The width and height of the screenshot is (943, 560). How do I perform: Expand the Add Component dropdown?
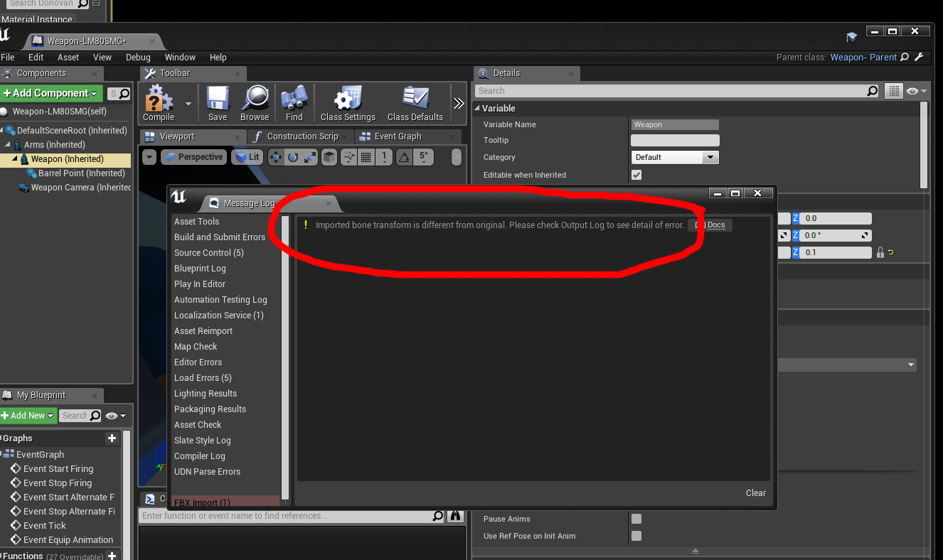50,93
